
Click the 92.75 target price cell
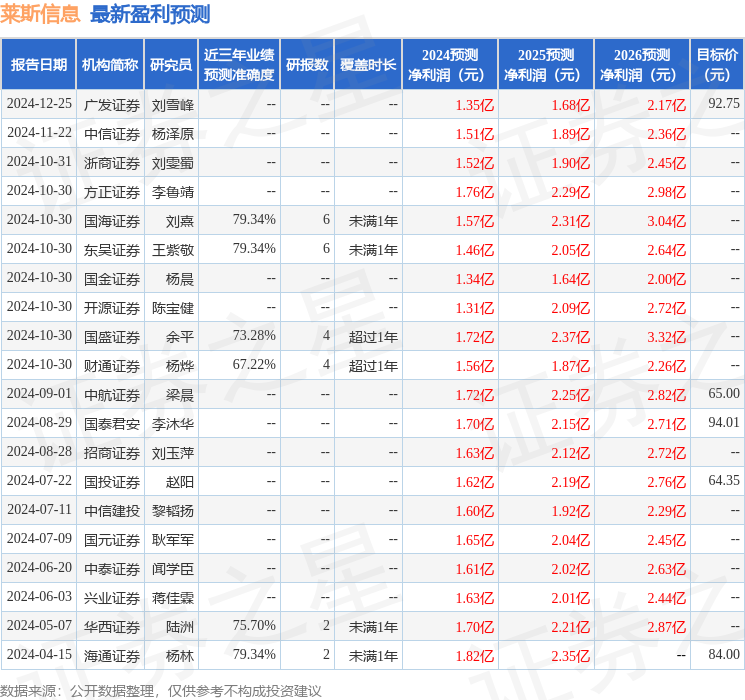pyautogui.click(x=723, y=104)
